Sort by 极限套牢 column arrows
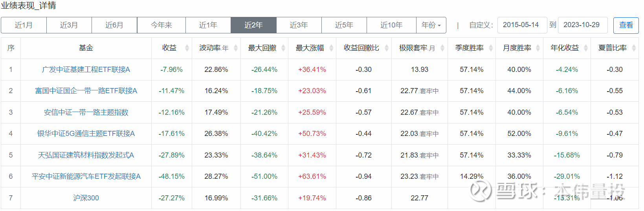The height and width of the screenshot is (211, 644). click(x=442, y=48)
